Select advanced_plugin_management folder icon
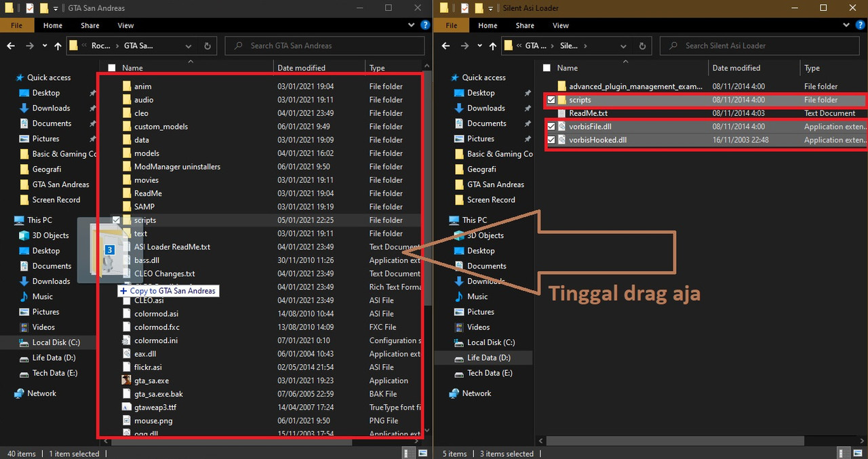 tap(561, 87)
